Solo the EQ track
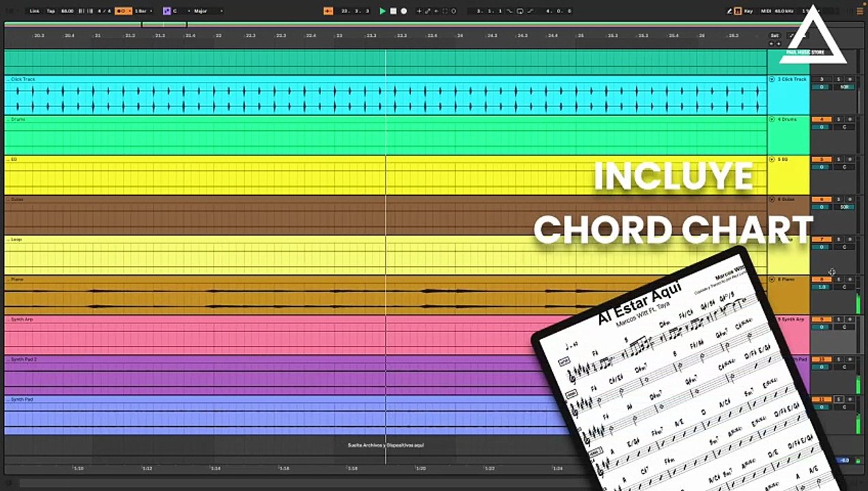The width and height of the screenshot is (868, 491). click(839, 160)
